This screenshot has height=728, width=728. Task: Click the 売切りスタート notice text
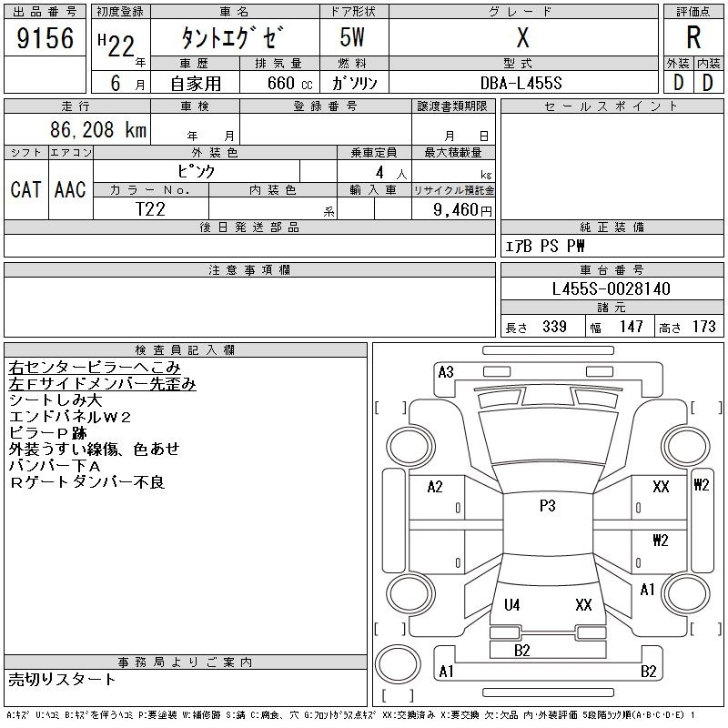point(63,679)
